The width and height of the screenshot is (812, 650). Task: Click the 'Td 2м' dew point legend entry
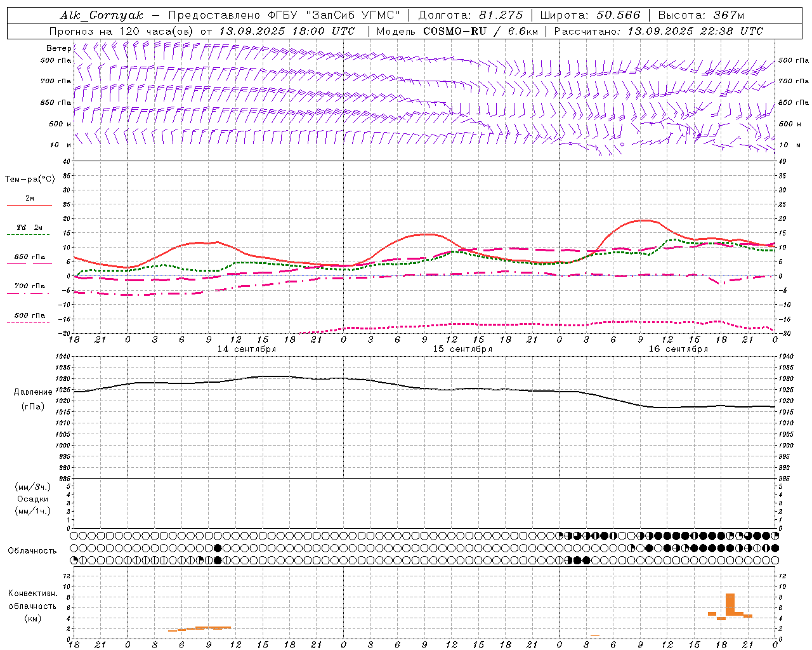(30, 227)
